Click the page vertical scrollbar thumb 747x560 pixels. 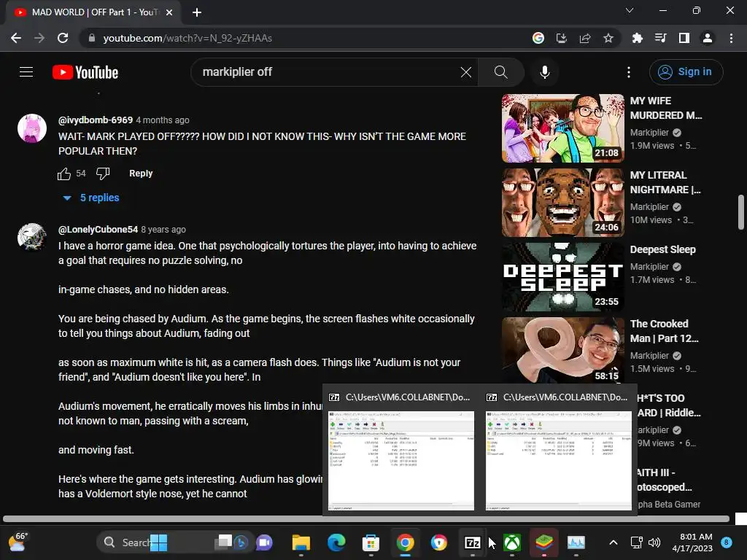741,212
